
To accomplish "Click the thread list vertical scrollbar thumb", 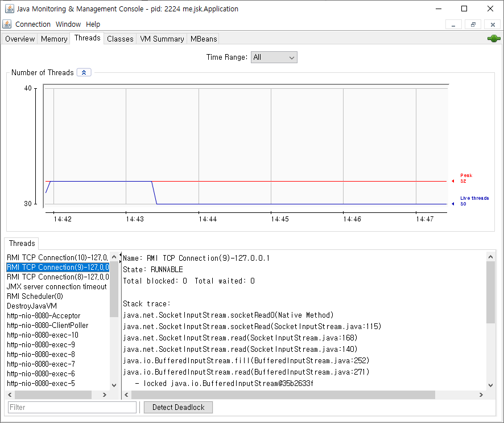I will 114,289.
